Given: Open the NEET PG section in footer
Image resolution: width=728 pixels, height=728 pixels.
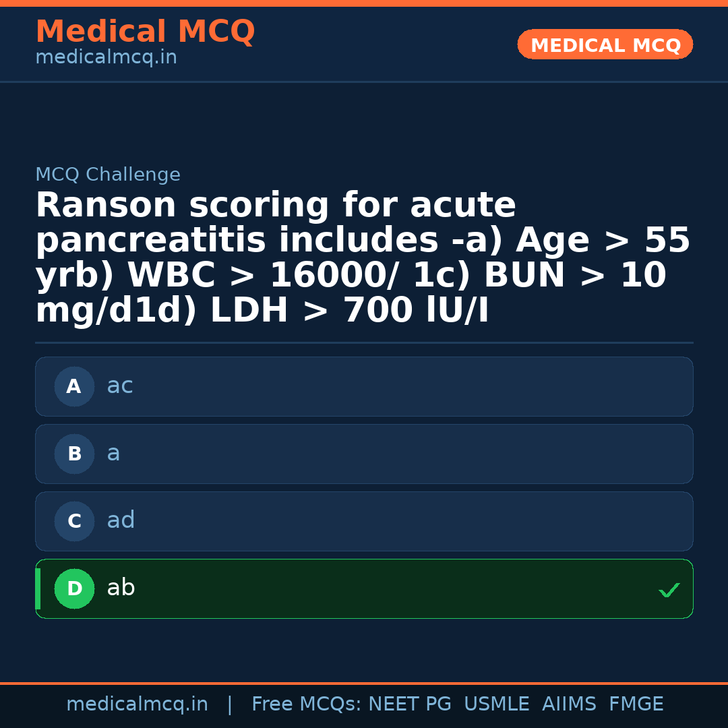Looking at the screenshot, I should (409, 703).
